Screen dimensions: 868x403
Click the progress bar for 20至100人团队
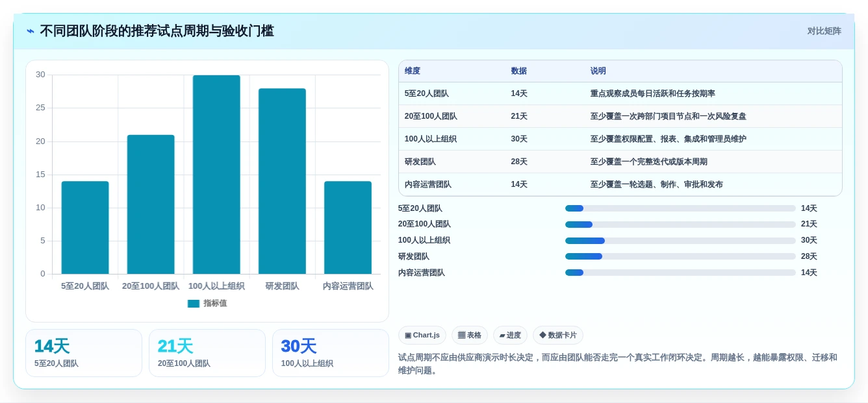point(680,225)
